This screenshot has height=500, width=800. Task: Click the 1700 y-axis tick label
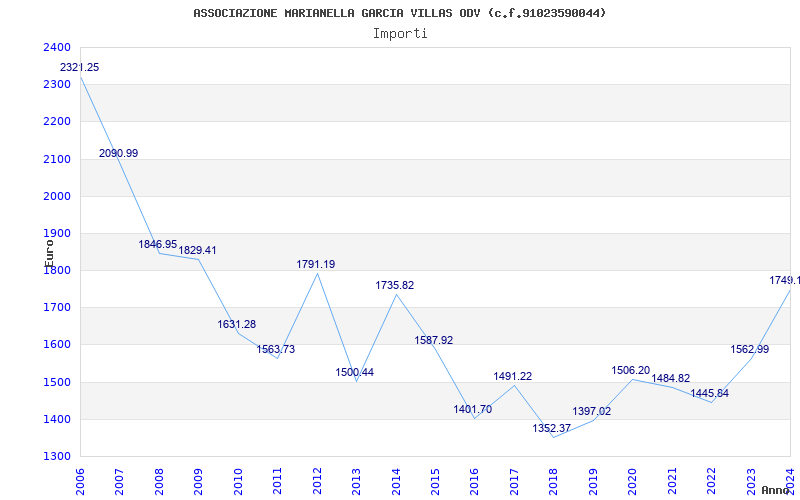pos(57,308)
